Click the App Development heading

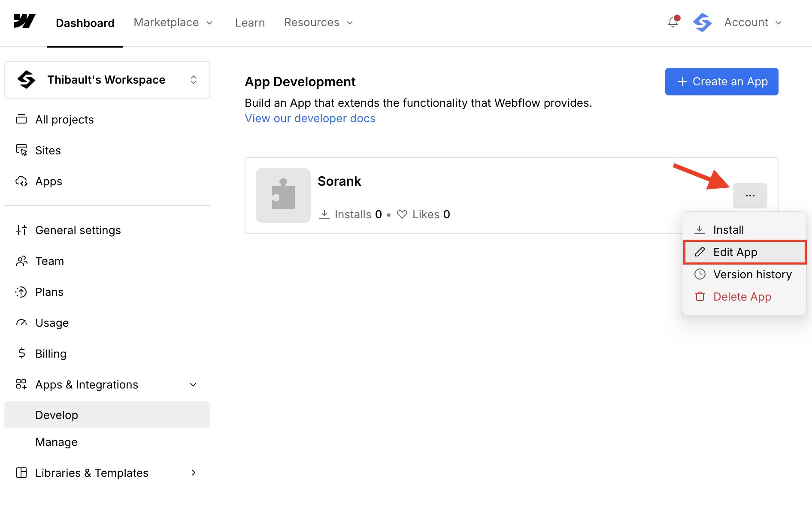coord(300,81)
